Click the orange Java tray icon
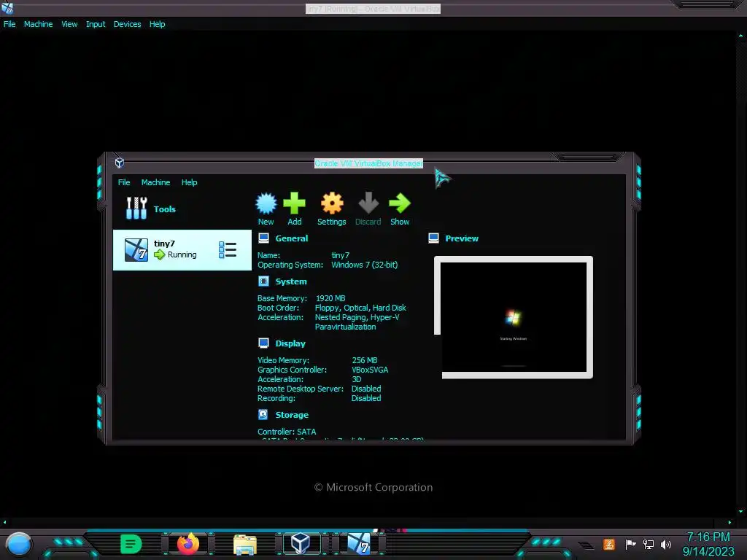 [x=609, y=544]
